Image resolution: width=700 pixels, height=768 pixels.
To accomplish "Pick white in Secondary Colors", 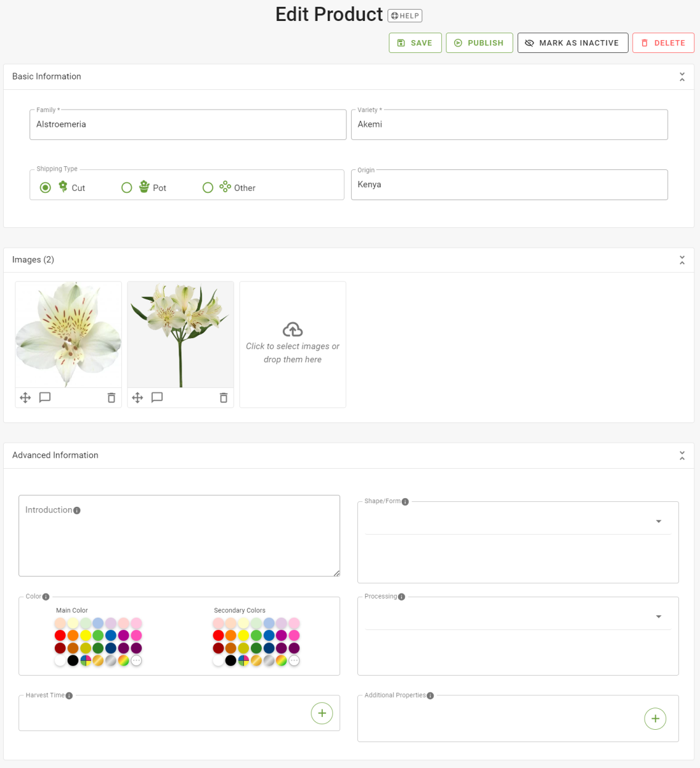I will coord(218,661).
